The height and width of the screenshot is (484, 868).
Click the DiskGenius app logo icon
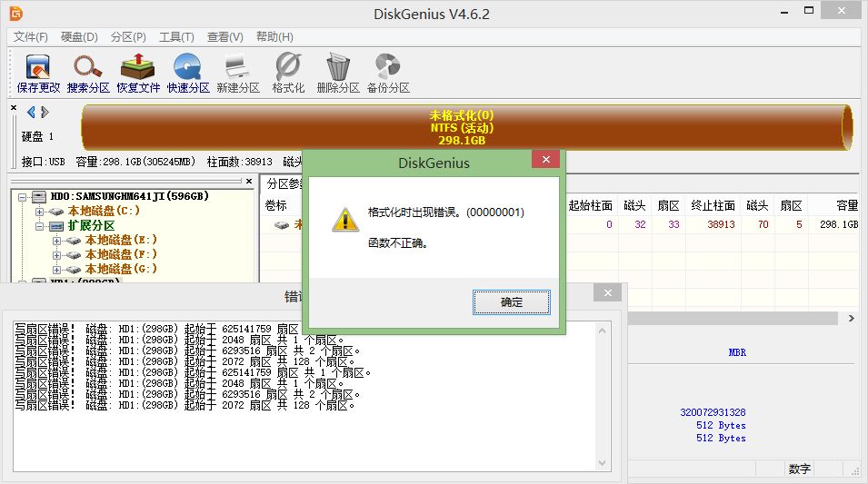[16, 14]
